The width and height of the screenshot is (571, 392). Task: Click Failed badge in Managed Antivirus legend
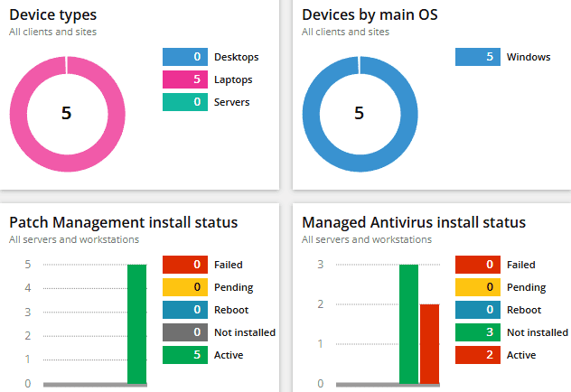478,265
